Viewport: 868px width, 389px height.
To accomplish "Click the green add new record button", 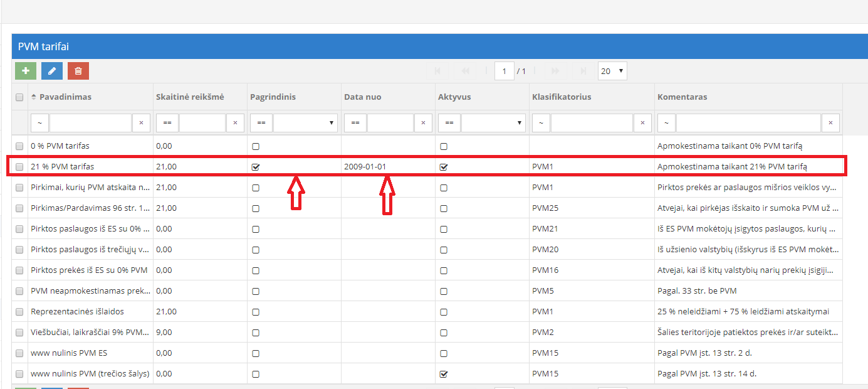I will click(x=26, y=71).
